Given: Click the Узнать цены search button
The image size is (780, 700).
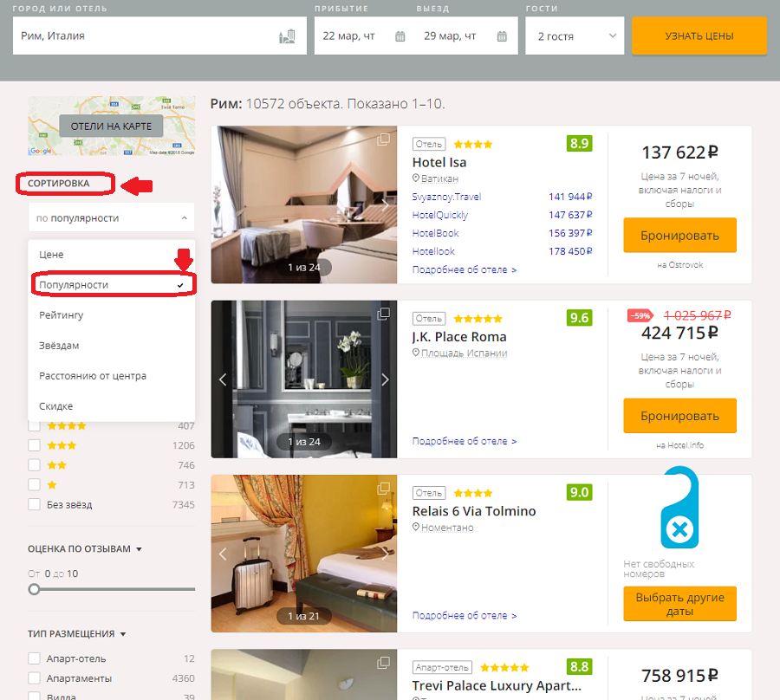Looking at the screenshot, I should (x=699, y=36).
